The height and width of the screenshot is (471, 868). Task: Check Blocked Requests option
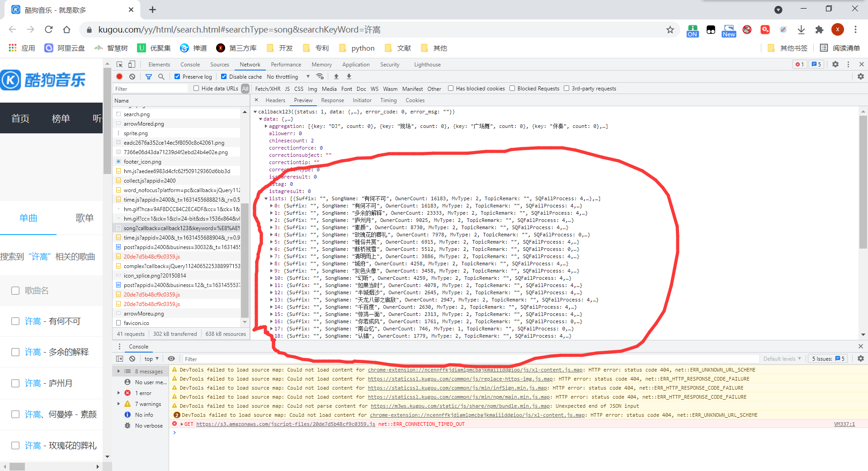[512, 88]
